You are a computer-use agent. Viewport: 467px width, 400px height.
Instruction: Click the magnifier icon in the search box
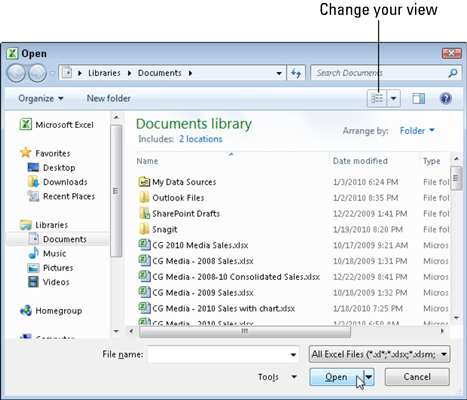[453, 73]
